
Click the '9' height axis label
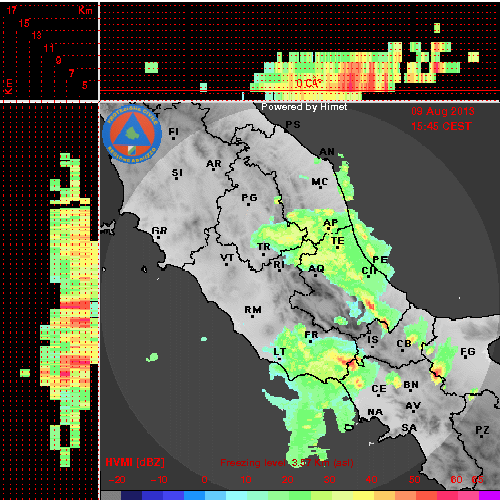(58, 60)
